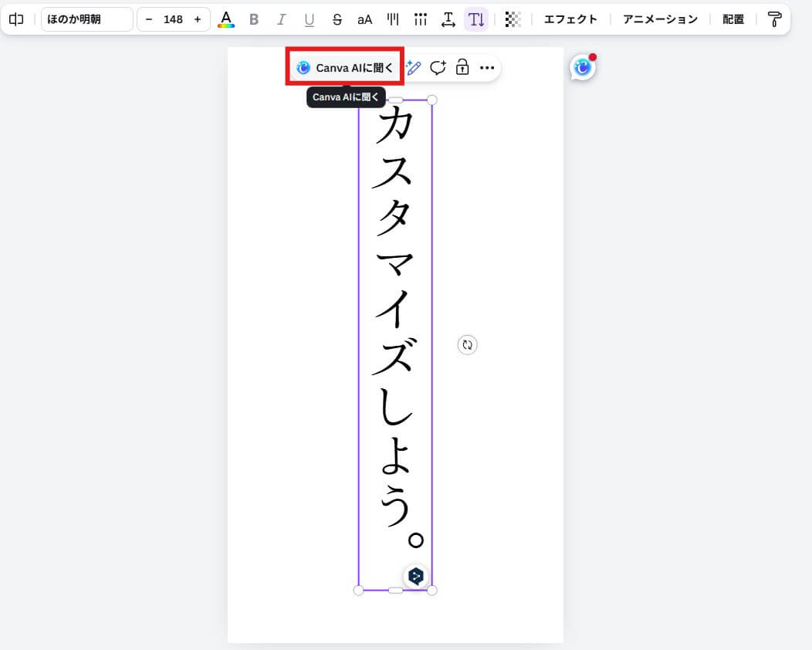Click the 配置 button
Screen dimensions: 812x650
coord(733,19)
